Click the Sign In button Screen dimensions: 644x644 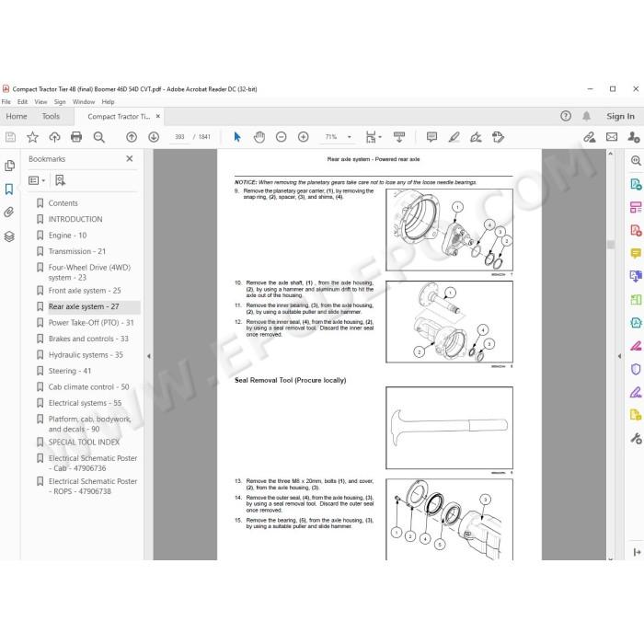point(620,116)
